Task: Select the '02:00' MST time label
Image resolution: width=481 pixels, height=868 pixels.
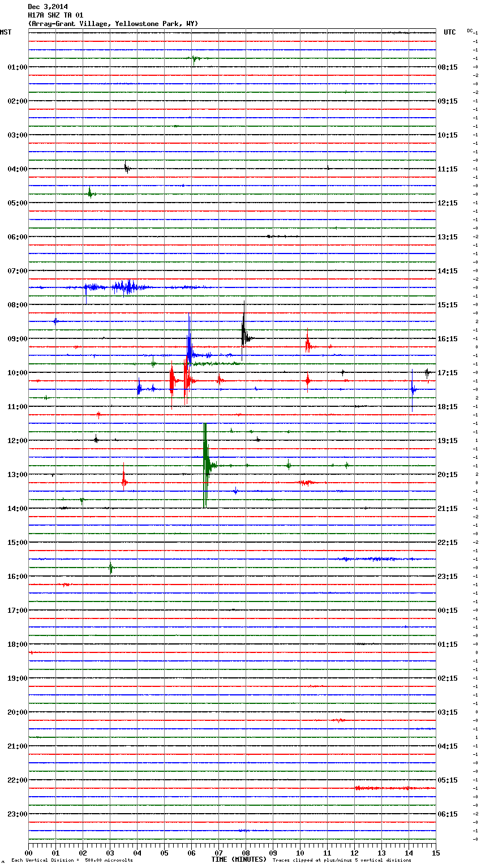Action: 18,101
